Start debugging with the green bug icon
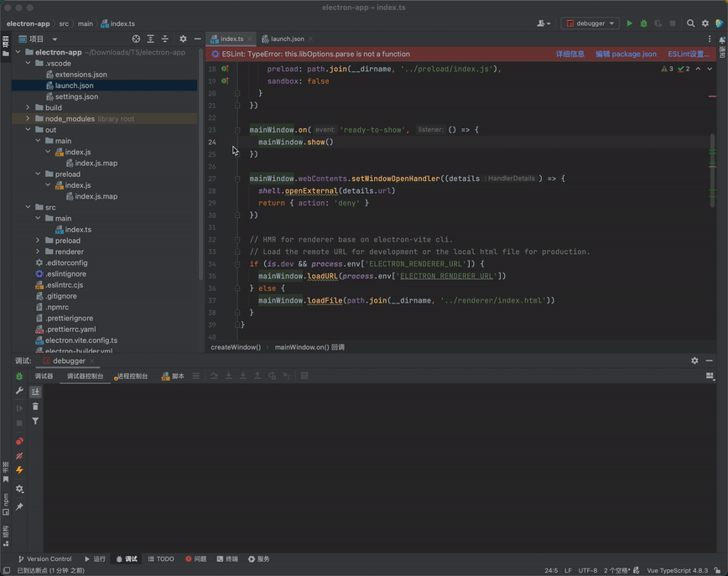 pyautogui.click(x=643, y=23)
